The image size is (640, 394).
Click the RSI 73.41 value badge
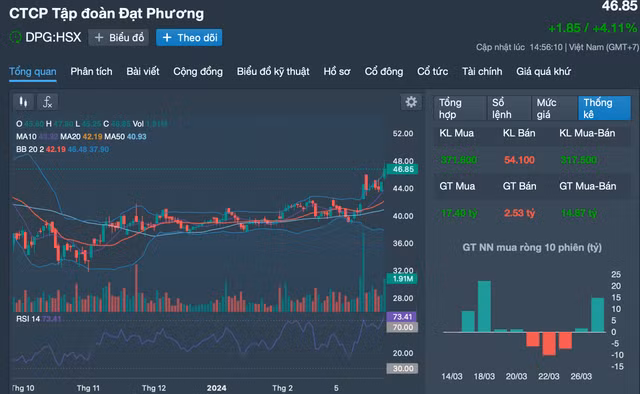point(402,317)
